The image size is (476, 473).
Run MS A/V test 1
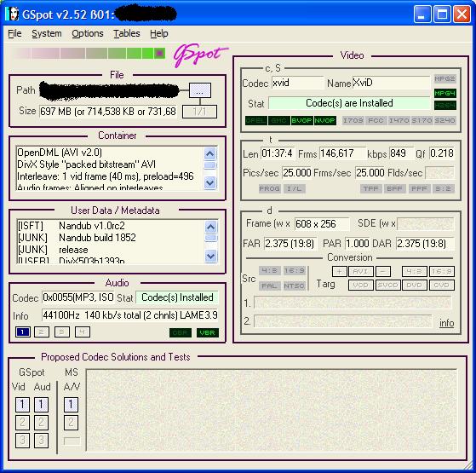point(71,405)
